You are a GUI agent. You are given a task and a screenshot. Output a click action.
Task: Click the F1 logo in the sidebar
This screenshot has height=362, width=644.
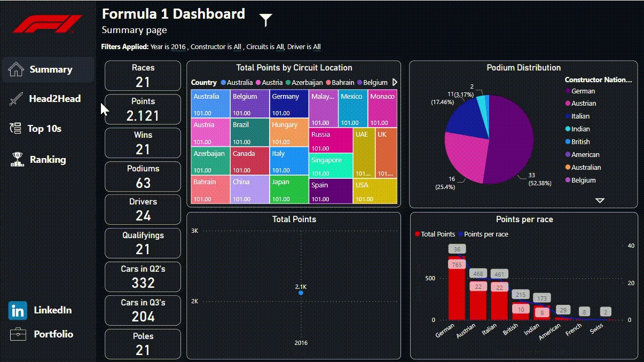click(x=46, y=25)
